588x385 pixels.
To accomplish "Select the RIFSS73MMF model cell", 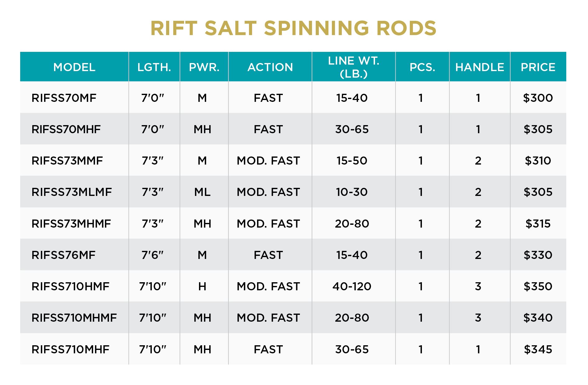I will pos(67,161).
